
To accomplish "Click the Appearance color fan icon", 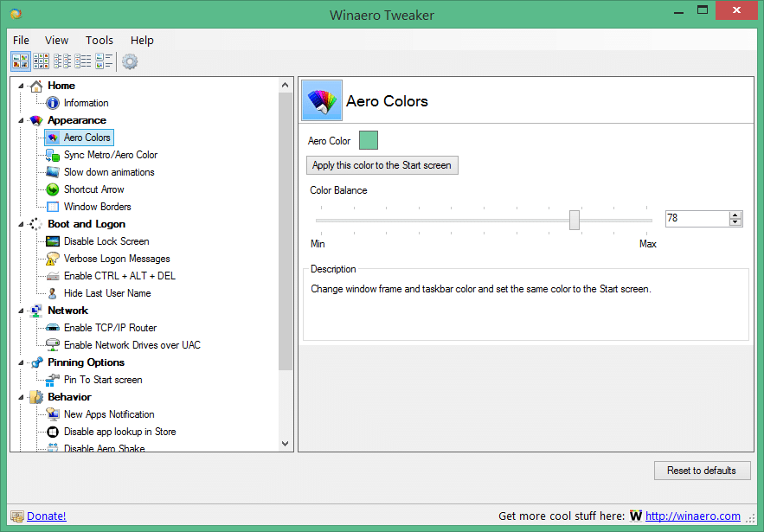I will point(36,120).
